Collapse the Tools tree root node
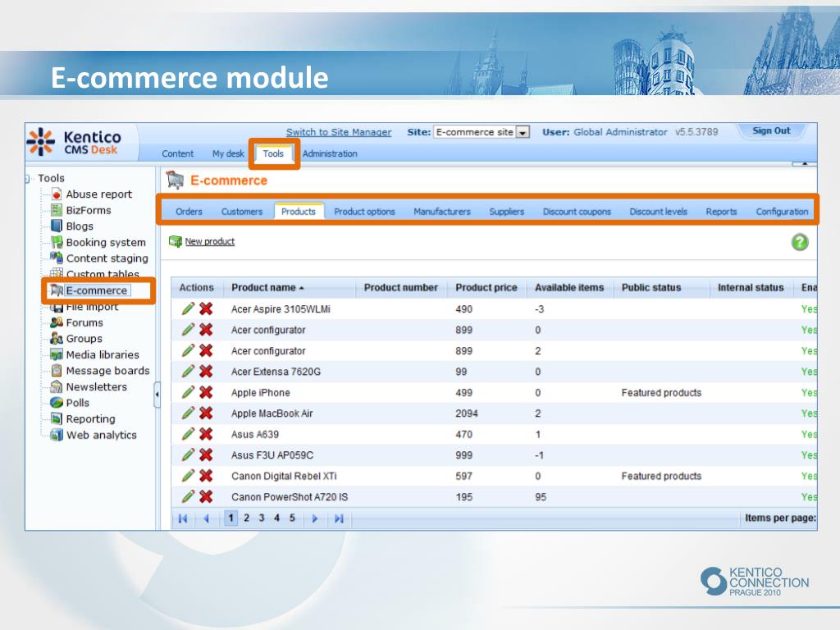The width and height of the screenshot is (840, 630). [28, 178]
